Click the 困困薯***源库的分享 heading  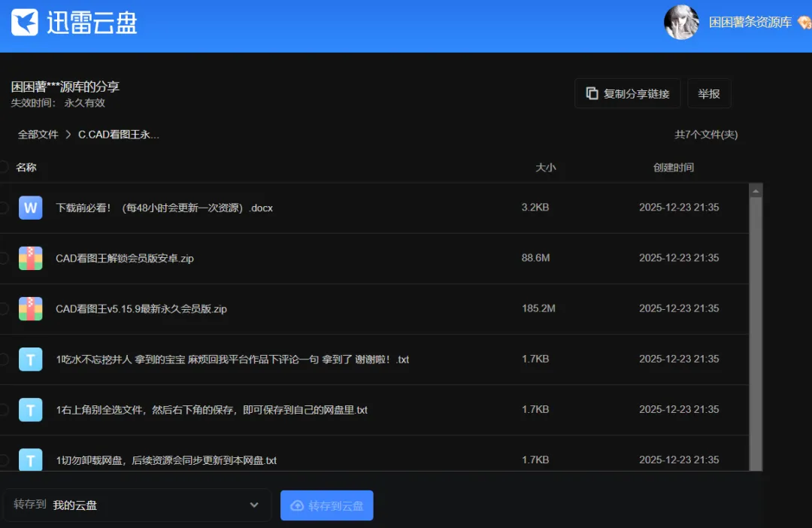(x=65, y=86)
